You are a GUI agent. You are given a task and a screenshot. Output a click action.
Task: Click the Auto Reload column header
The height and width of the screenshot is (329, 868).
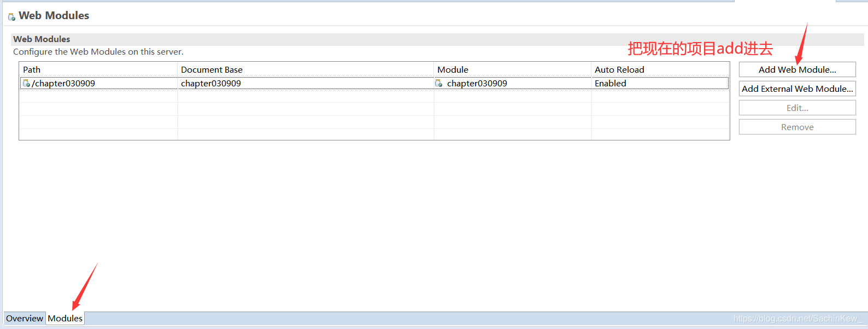[660, 69]
